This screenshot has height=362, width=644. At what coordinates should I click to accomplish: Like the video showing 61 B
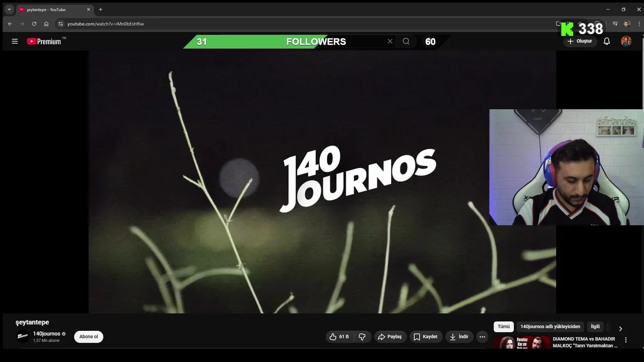340,337
